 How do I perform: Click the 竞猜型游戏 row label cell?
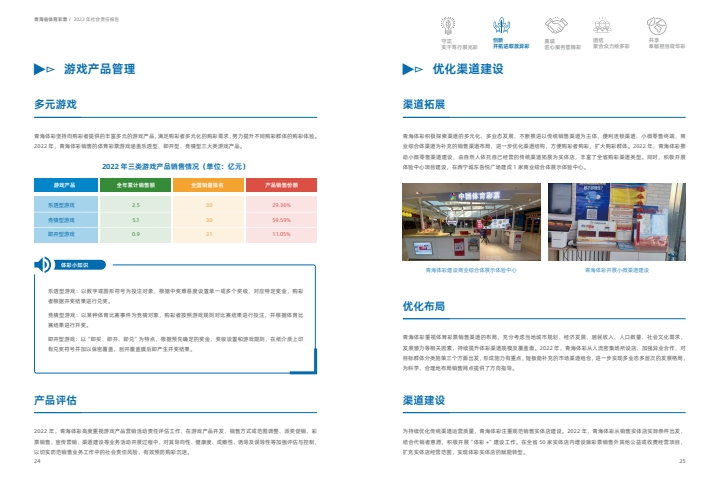[66, 220]
